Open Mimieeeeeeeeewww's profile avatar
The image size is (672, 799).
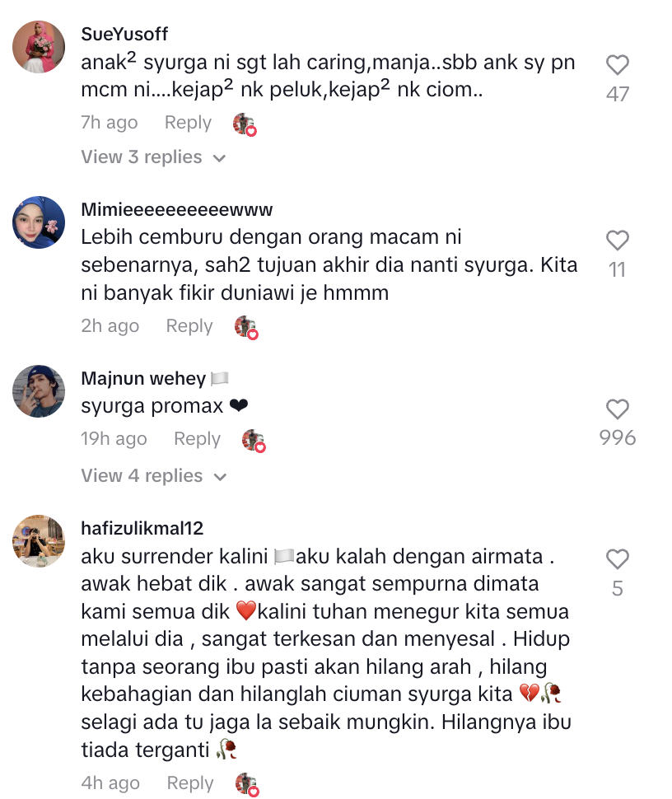(x=39, y=222)
